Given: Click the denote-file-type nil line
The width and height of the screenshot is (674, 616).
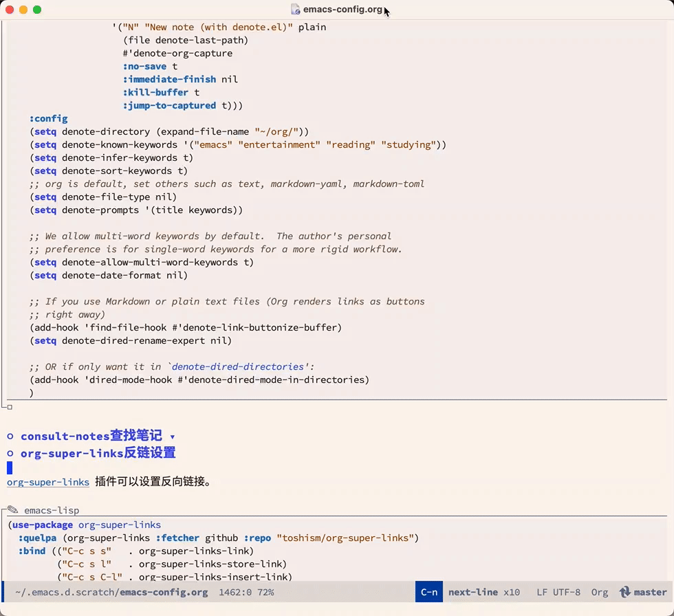Looking at the screenshot, I should pyautogui.click(x=103, y=197).
